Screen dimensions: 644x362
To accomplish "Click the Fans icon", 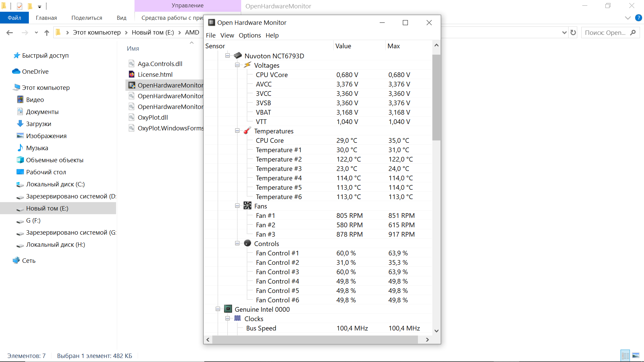I will tap(248, 206).
